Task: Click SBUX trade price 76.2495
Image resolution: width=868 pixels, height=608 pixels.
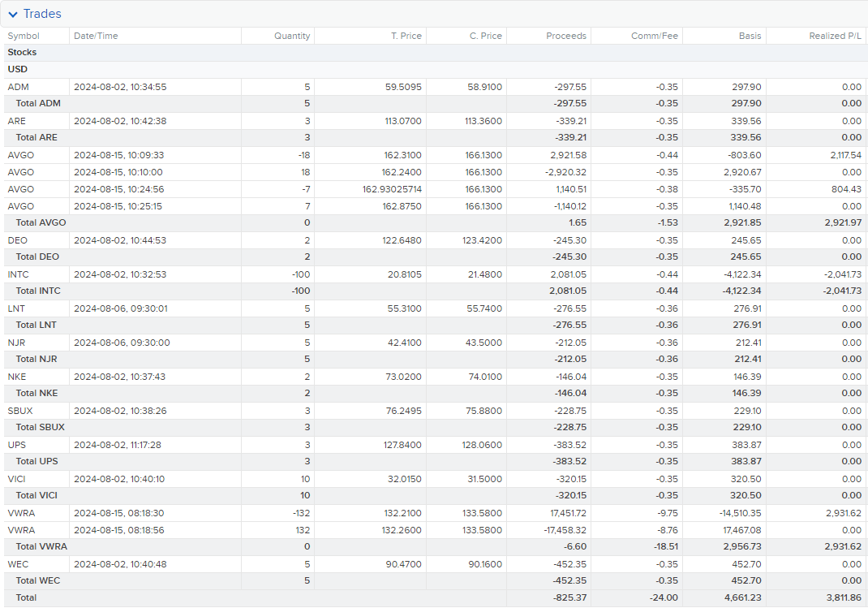Action: point(403,412)
